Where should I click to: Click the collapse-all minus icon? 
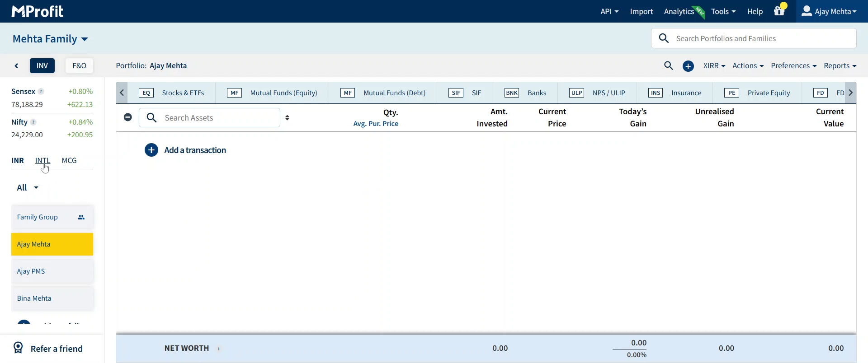[x=128, y=117]
